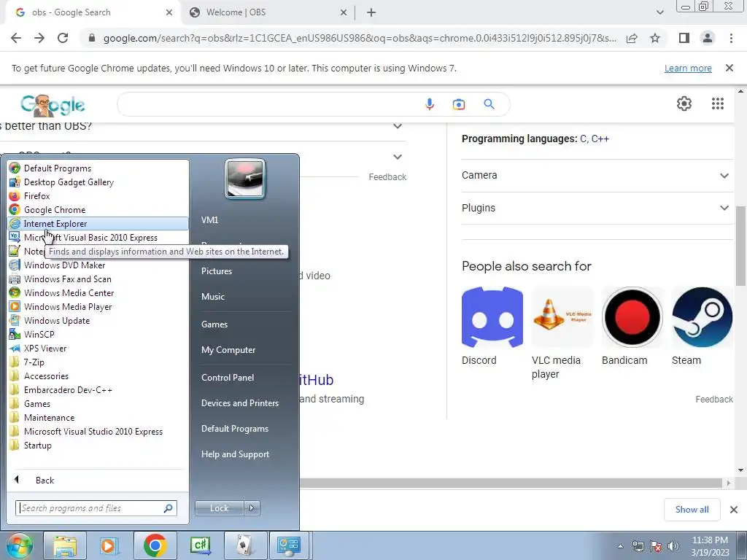This screenshot has width=747, height=560.
Task: Launch Desktop Gadget Gallery
Action: click(x=98, y=182)
